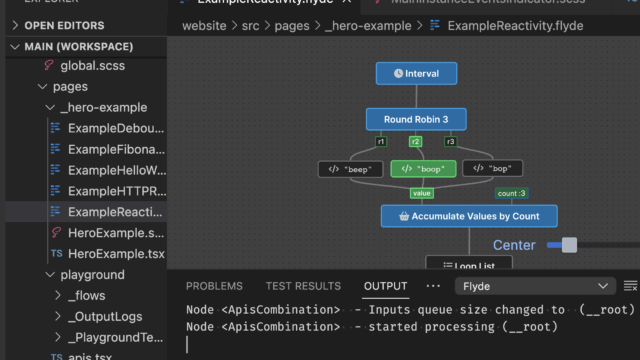The width and height of the screenshot is (640, 360).
Task: Collapse the pages folder
Action: click(42, 87)
